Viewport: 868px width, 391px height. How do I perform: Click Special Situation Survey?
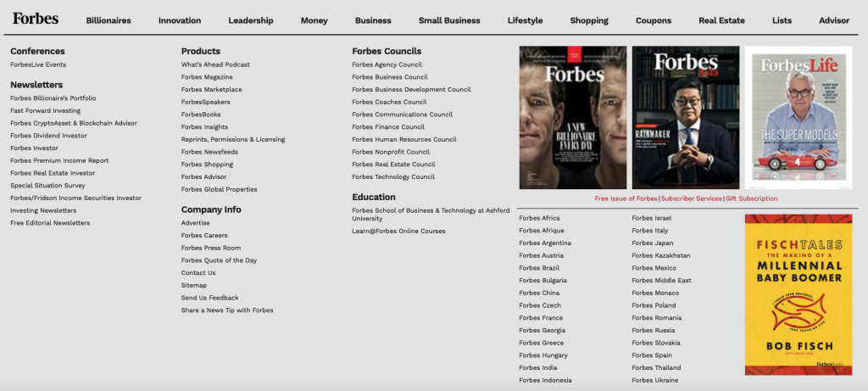[x=47, y=186]
